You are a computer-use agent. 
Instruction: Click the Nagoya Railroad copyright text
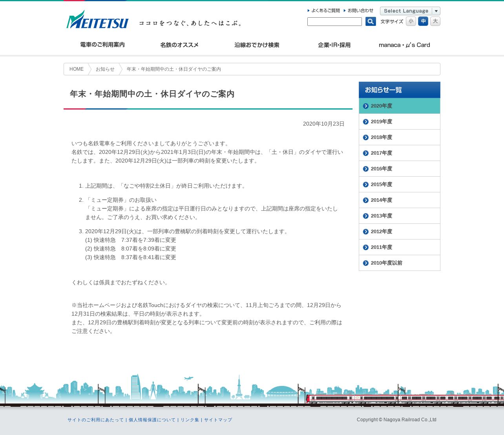396,420
